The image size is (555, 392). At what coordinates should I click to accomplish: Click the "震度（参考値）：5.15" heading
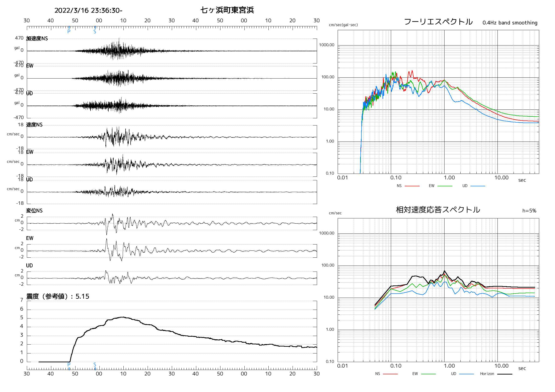[58, 296]
